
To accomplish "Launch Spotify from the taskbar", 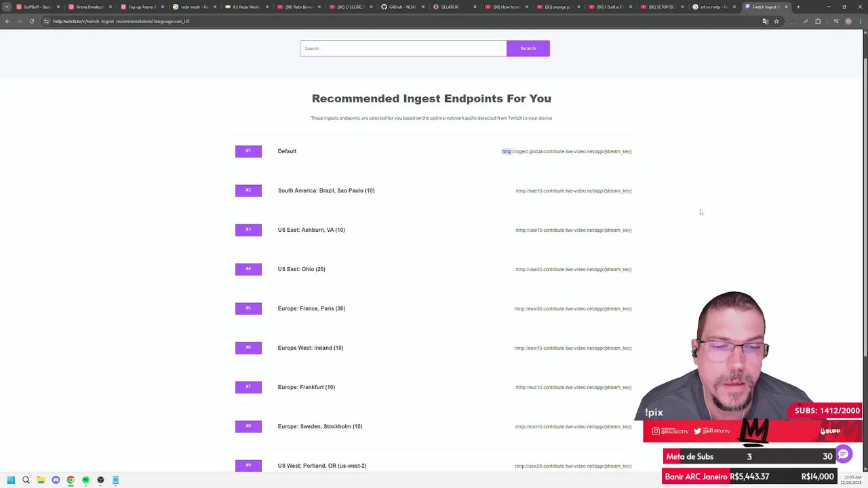I will click(85, 480).
